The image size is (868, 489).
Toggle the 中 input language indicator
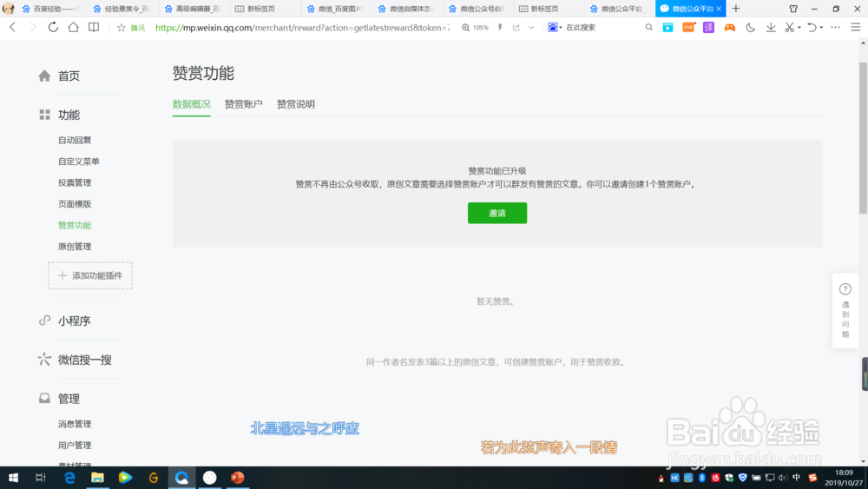coord(797,478)
